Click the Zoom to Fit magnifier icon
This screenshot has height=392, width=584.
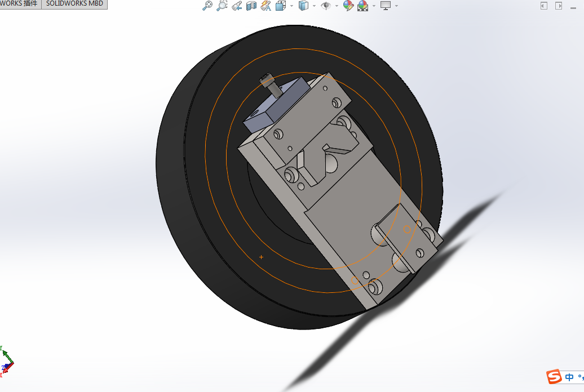tap(207, 6)
